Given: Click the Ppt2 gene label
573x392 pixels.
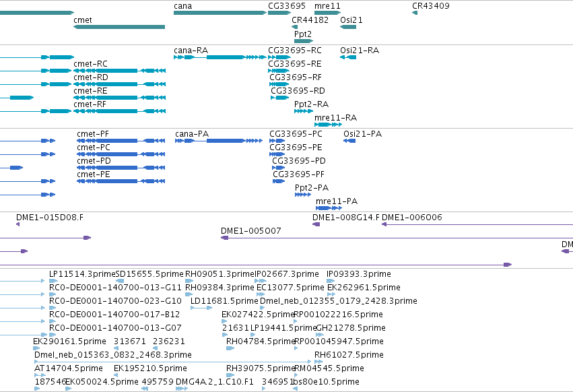Looking at the screenshot, I should pyautogui.click(x=303, y=34).
